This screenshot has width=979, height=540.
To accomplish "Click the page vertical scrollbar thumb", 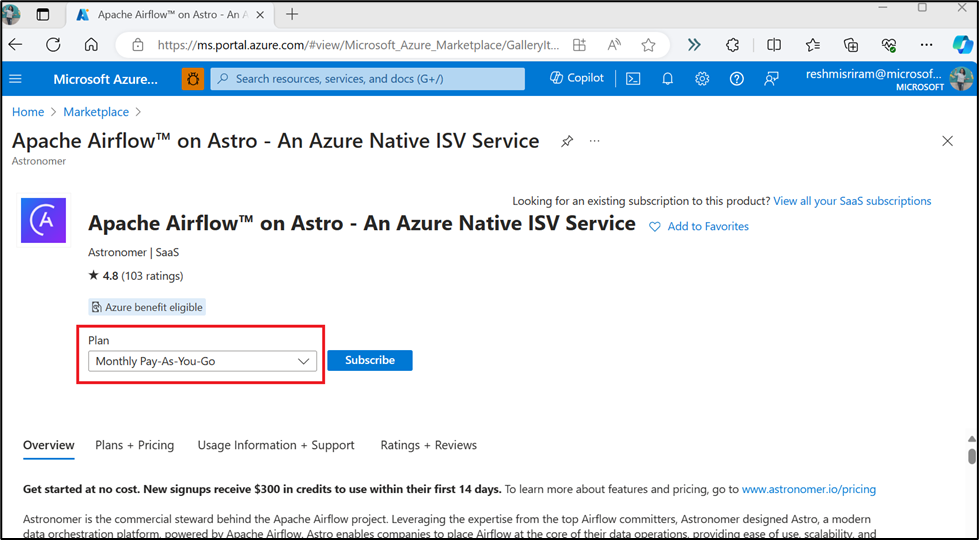I will (972, 456).
